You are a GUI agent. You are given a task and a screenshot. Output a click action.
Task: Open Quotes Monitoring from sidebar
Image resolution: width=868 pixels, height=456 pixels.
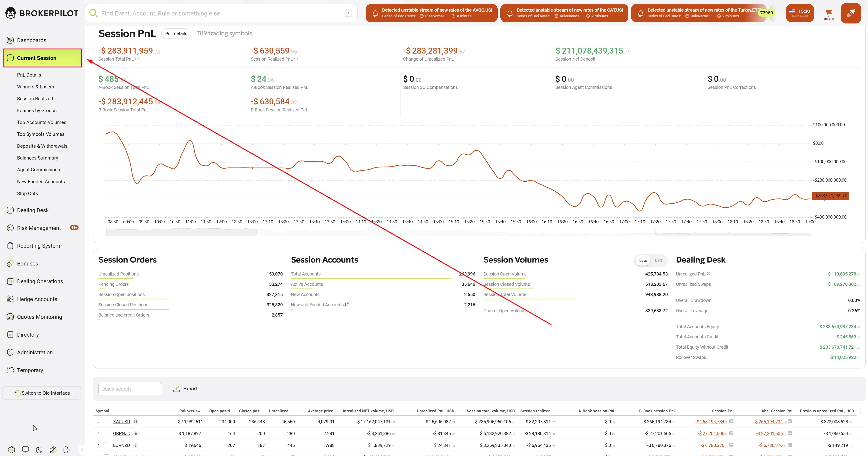39,317
